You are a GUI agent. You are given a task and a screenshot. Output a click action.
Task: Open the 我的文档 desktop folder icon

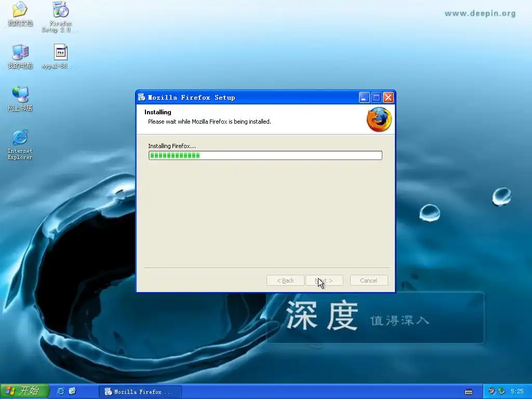(20, 14)
